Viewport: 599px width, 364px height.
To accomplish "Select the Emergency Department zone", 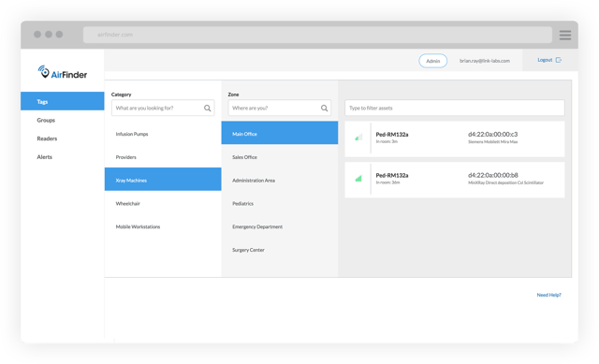I will (280, 226).
